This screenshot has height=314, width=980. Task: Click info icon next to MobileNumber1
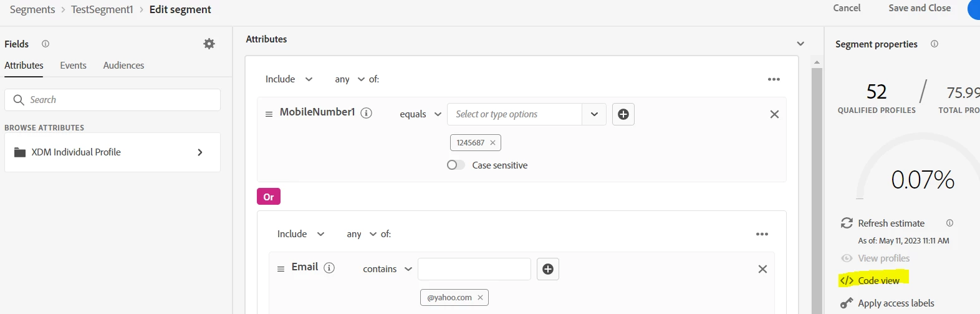pos(367,113)
